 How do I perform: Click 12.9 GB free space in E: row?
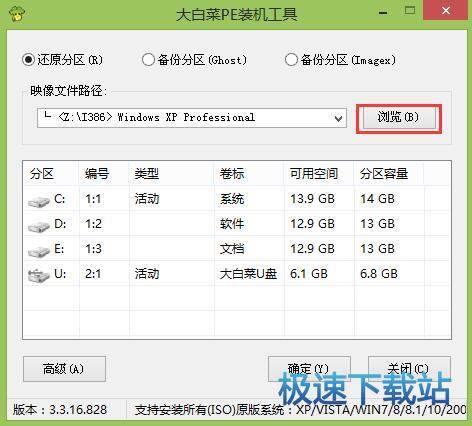point(312,249)
